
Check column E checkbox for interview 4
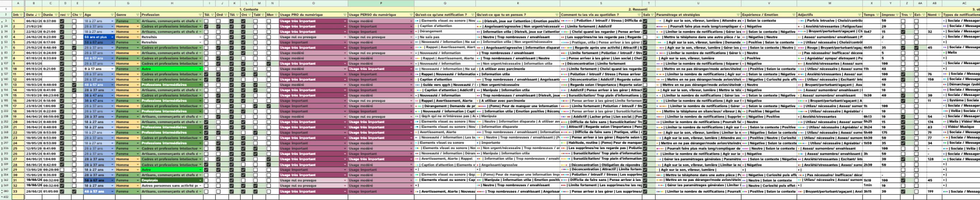coord(74,37)
